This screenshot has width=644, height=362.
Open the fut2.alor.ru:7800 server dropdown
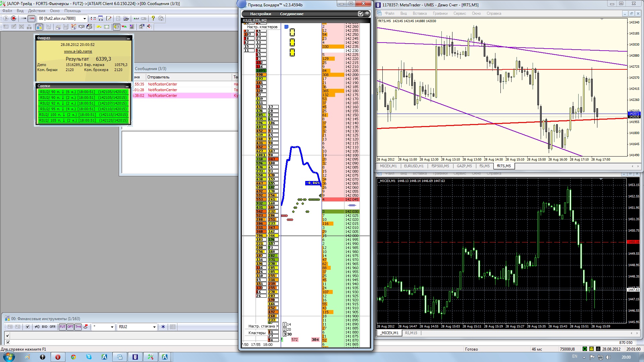(85, 18)
